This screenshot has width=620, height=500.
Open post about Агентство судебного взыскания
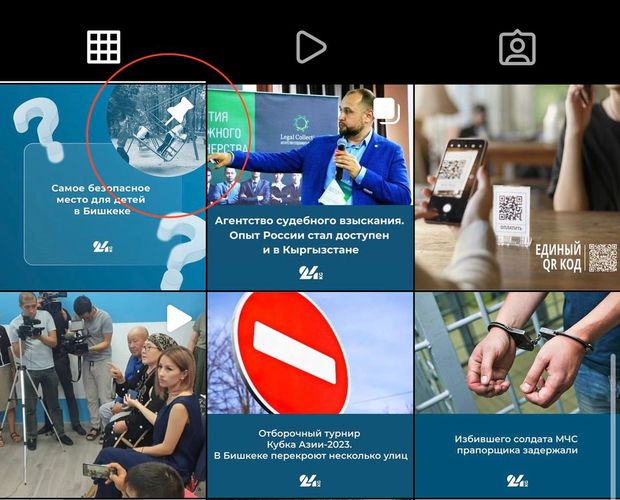pos(310,187)
